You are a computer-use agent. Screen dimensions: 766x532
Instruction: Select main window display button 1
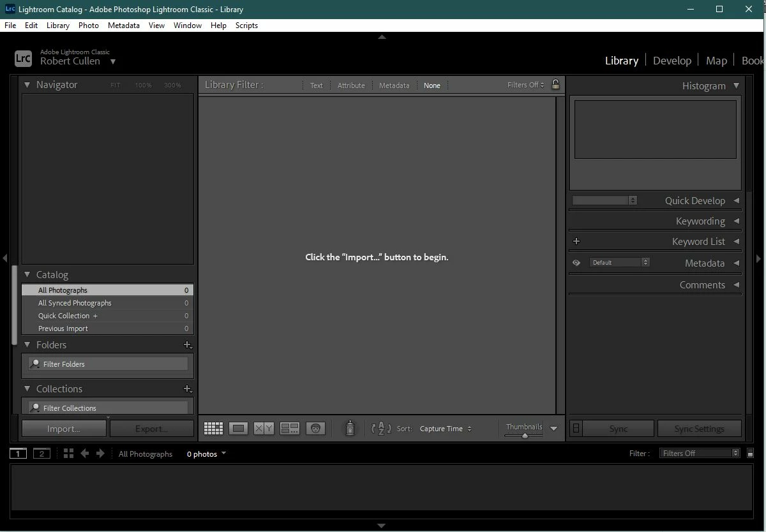[18, 454]
